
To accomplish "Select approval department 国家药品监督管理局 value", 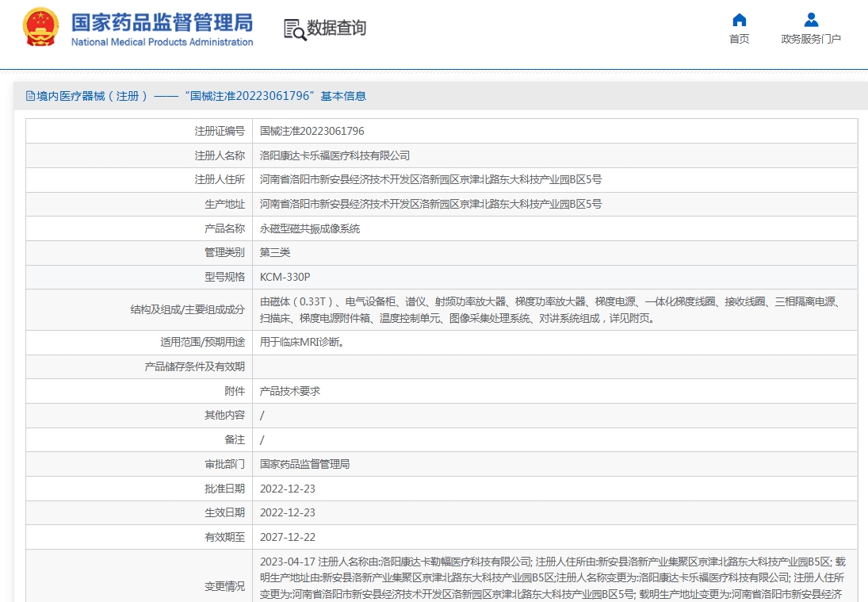I will pyautogui.click(x=305, y=464).
